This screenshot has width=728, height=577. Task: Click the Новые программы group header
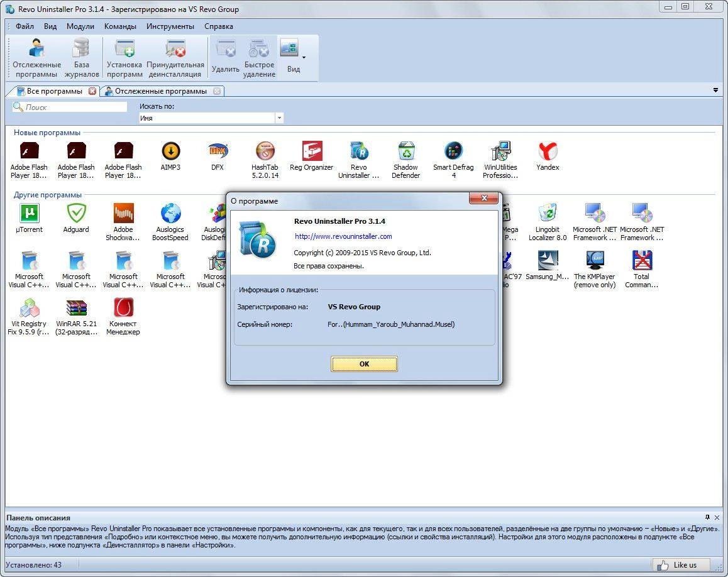(x=47, y=133)
